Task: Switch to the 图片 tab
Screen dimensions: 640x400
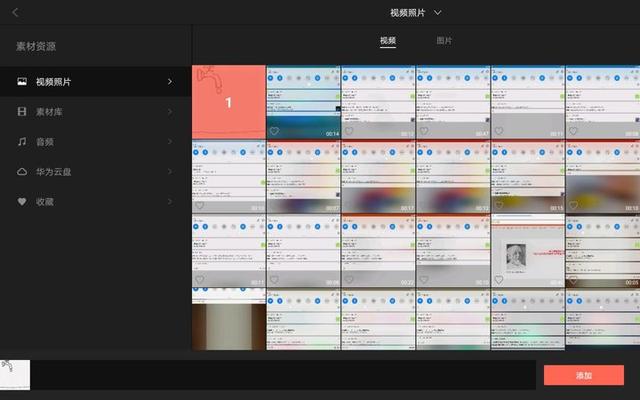Action: click(x=445, y=41)
